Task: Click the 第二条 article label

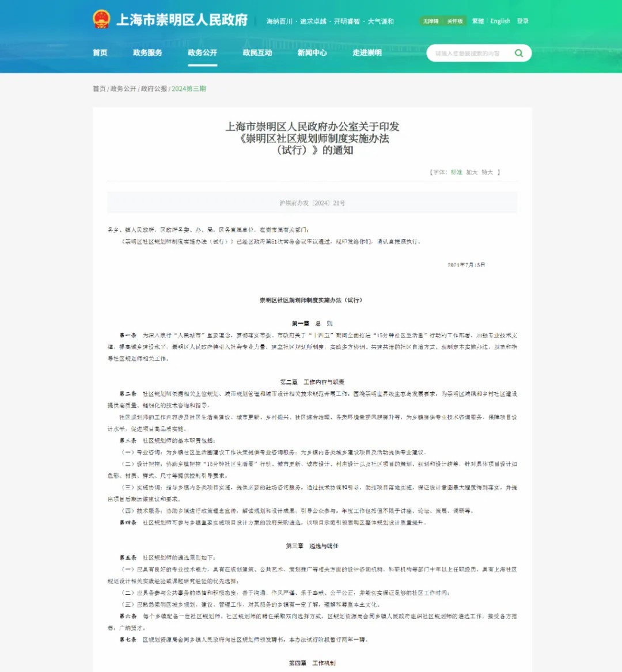Action: pyautogui.click(x=128, y=393)
